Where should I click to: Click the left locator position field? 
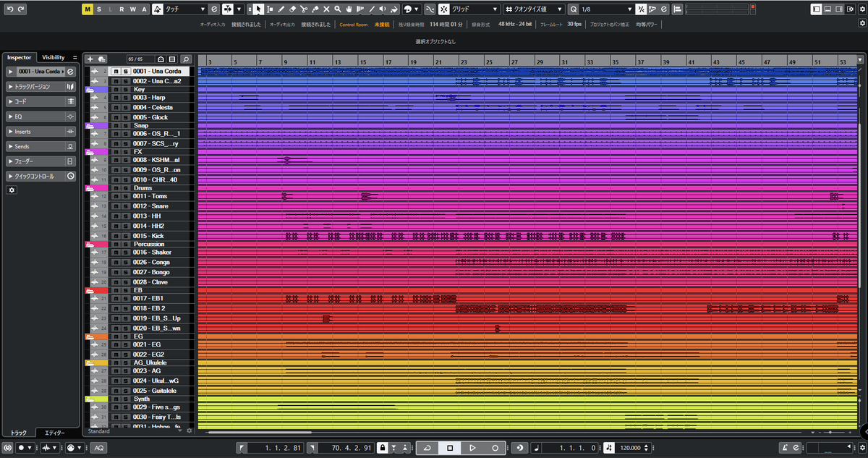(276, 448)
